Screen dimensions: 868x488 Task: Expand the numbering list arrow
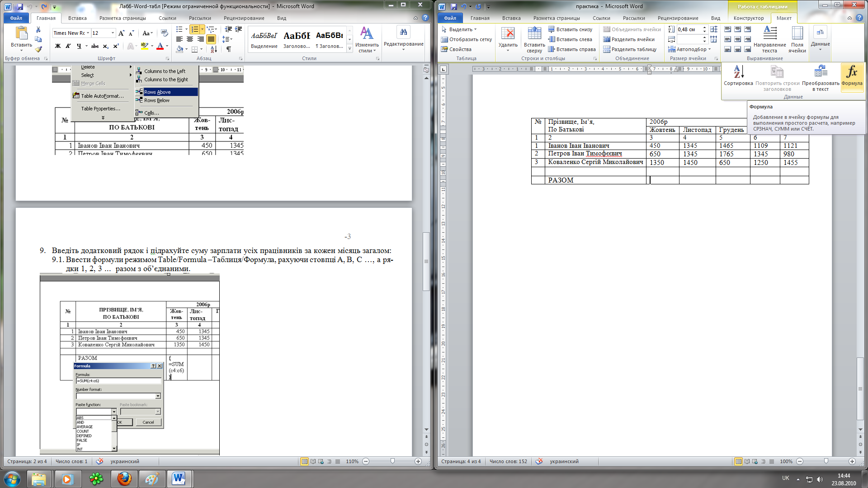(202, 29)
